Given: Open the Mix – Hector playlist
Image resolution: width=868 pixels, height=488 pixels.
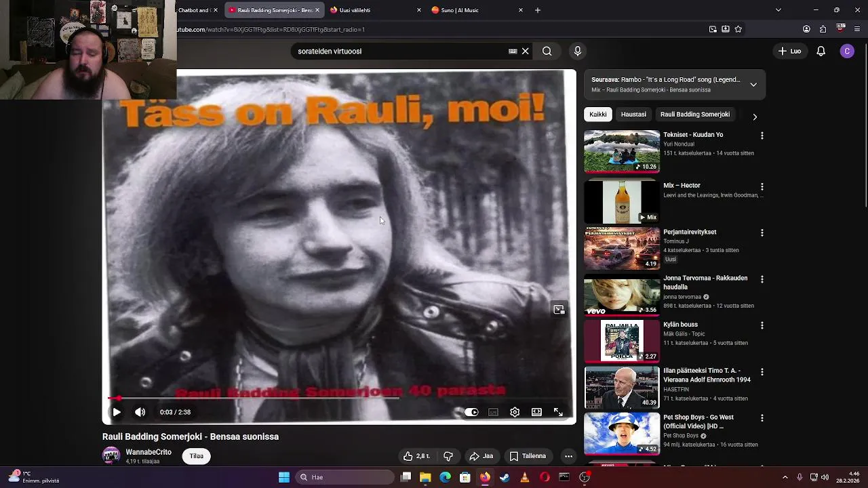Looking at the screenshot, I should [x=622, y=202].
